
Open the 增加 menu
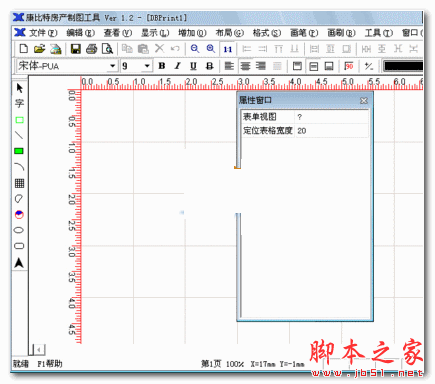[192, 33]
